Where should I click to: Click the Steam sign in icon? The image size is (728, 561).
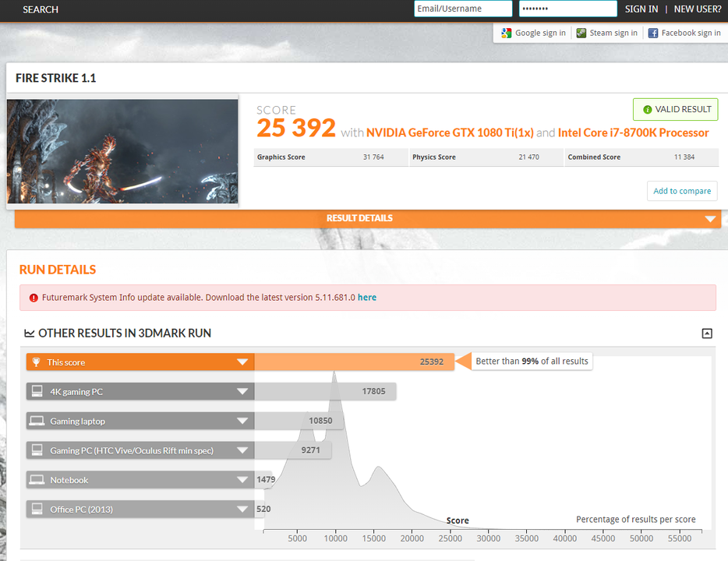pyautogui.click(x=581, y=33)
